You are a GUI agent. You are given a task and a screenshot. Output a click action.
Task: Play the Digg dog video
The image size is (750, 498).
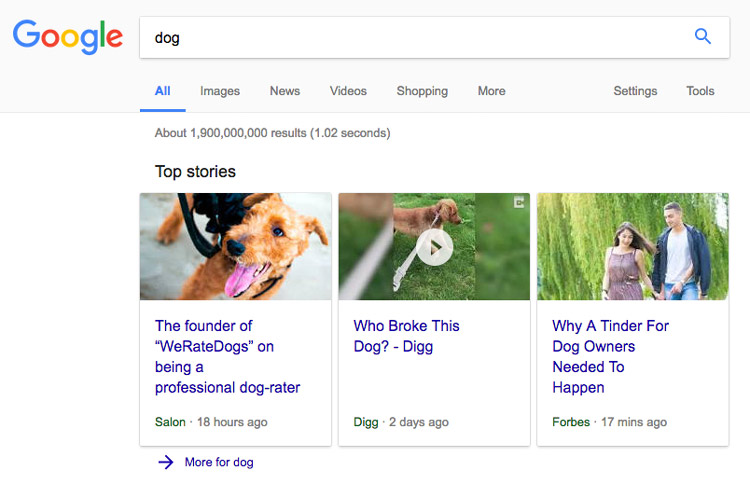[x=434, y=247]
